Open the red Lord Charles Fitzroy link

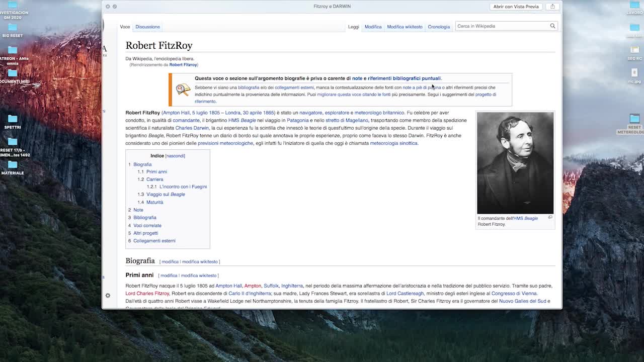(147, 294)
